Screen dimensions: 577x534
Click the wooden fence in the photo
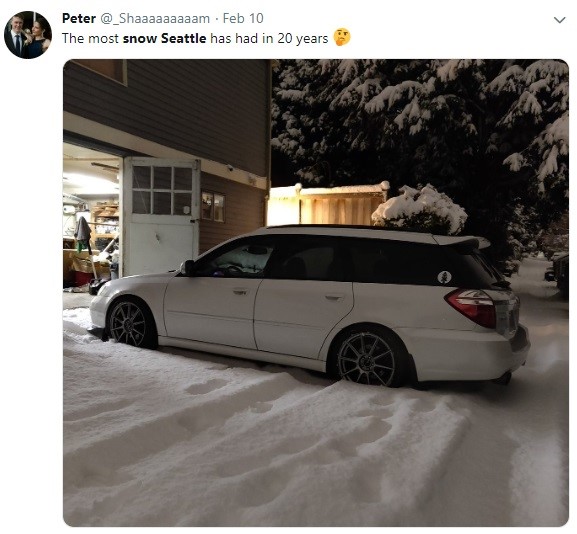(327, 204)
